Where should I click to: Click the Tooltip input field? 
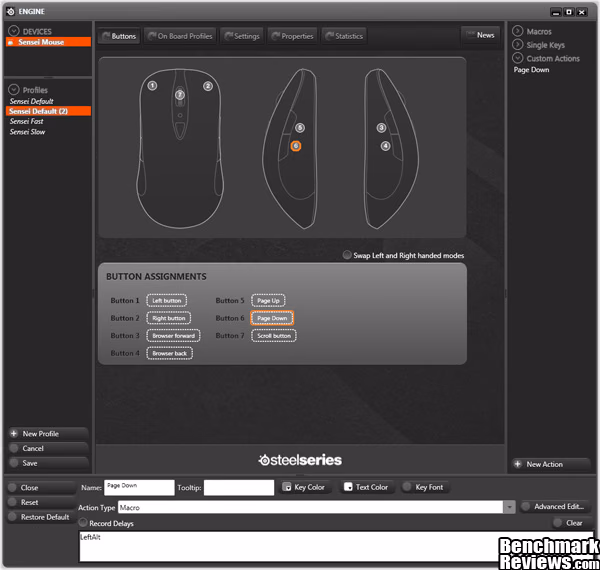coord(239,487)
